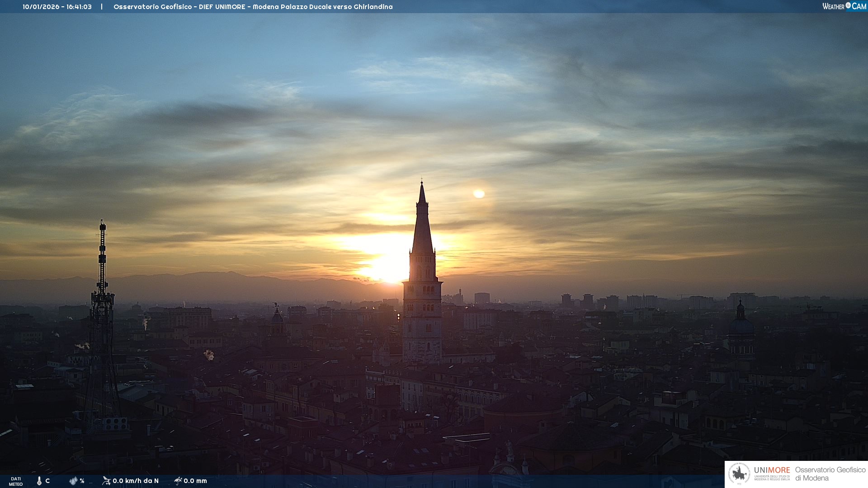Viewport: 868px width, 488px height.
Task: Click the C temperature unit label
Action: pyautogui.click(x=47, y=481)
